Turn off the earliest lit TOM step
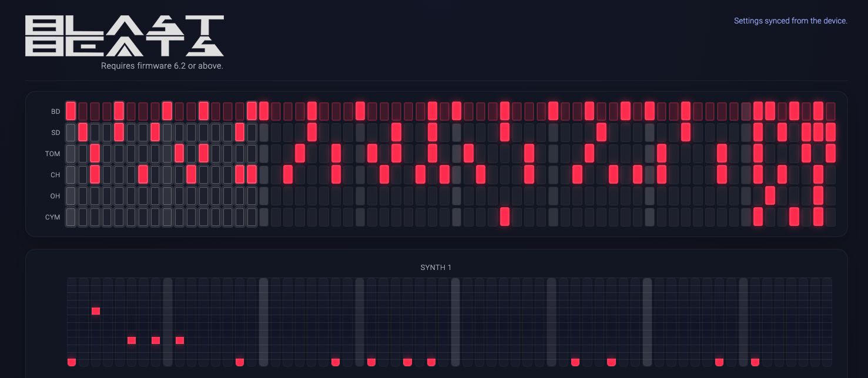Image resolution: width=868 pixels, height=378 pixels. [x=95, y=153]
